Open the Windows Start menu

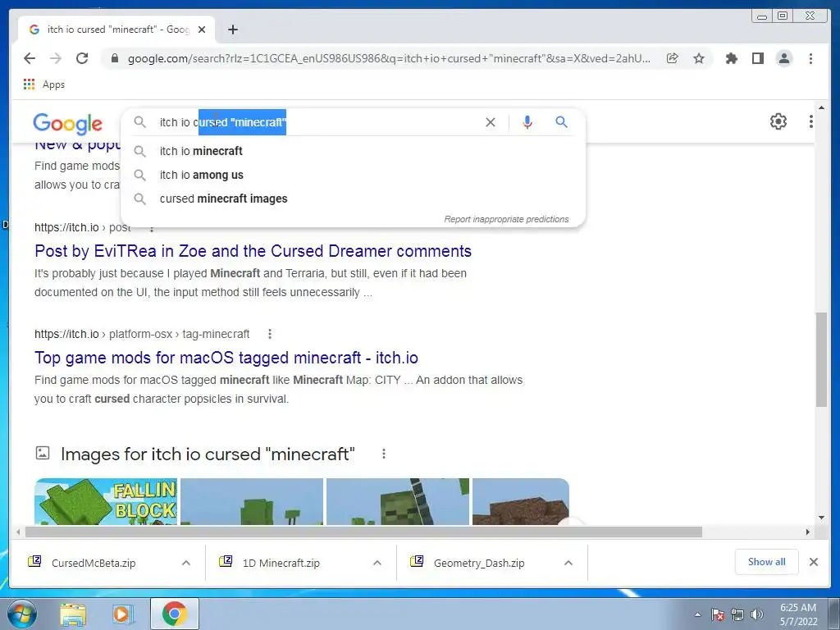click(22, 614)
